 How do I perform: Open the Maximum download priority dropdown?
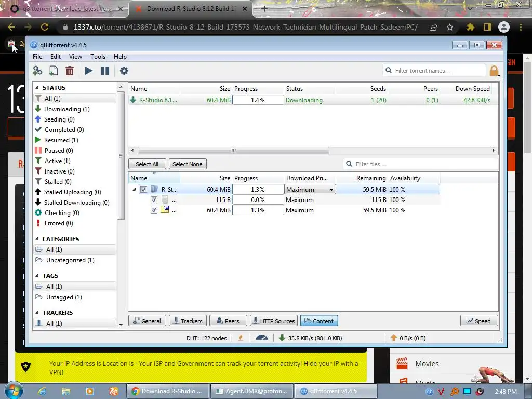click(x=310, y=189)
